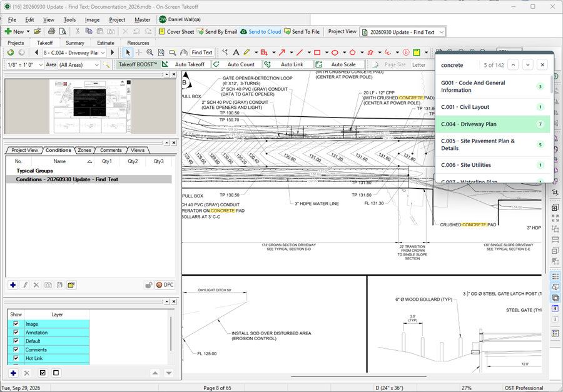
Task: Add a new condition with blue plus
Action: [x=13, y=285]
